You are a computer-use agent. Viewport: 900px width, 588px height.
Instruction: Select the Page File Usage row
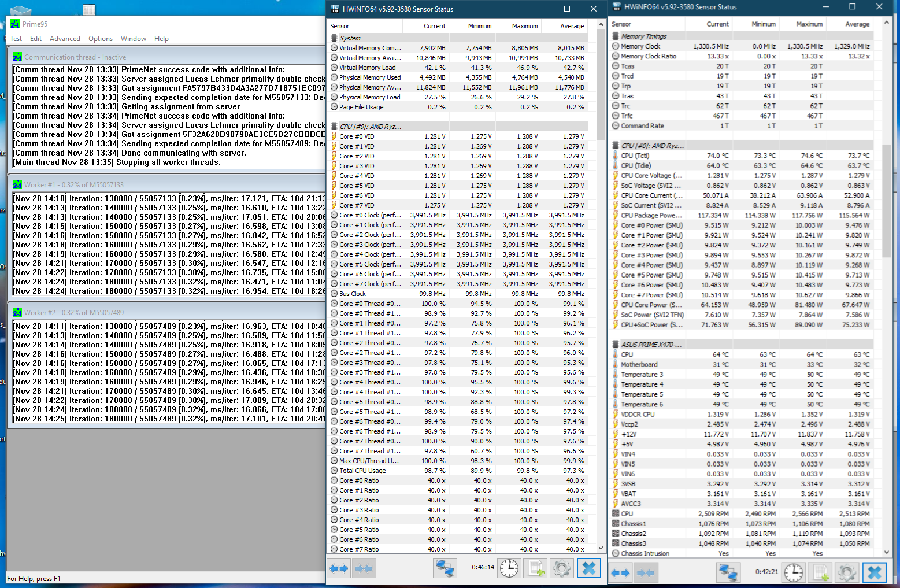point(458,107)
